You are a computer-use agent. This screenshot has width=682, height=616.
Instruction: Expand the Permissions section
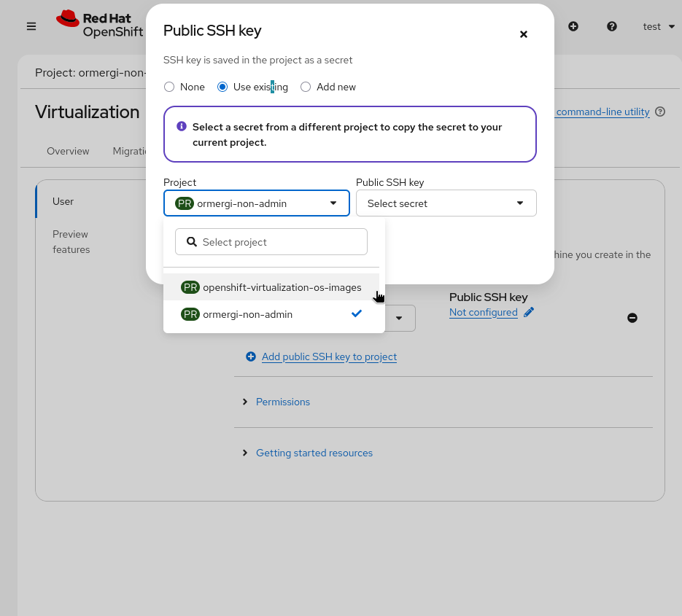(x=282, y=402)
